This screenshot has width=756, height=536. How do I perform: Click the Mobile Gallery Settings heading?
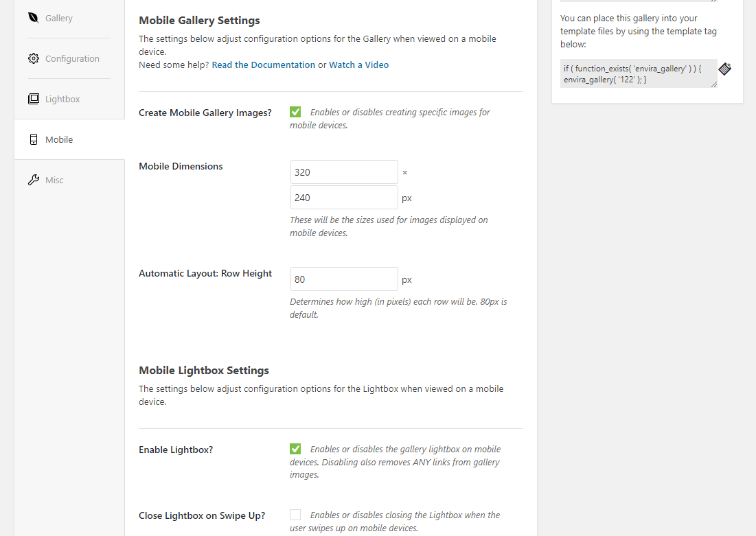tap(199, 20)
